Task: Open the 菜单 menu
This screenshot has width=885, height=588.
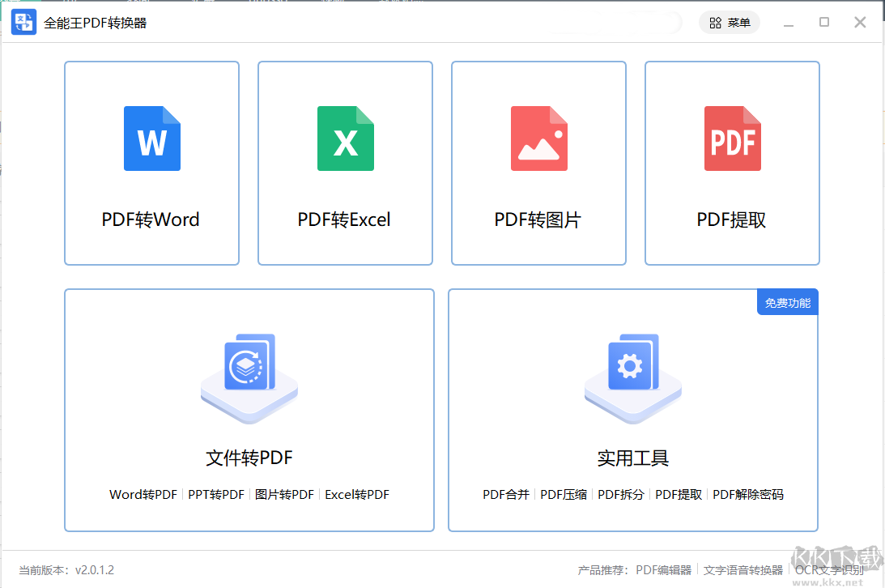Action: pyautogui.click(x=739, y=22)
